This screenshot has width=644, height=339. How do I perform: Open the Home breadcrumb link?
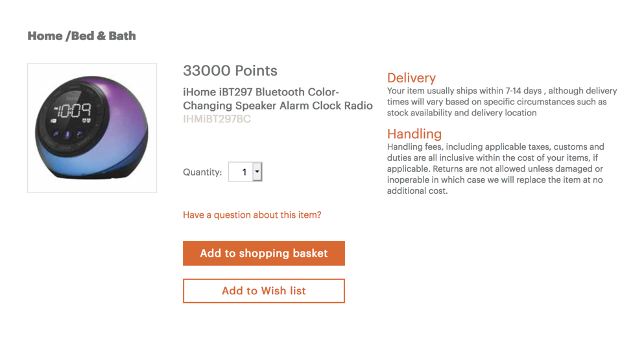click(x=45, y=36)
